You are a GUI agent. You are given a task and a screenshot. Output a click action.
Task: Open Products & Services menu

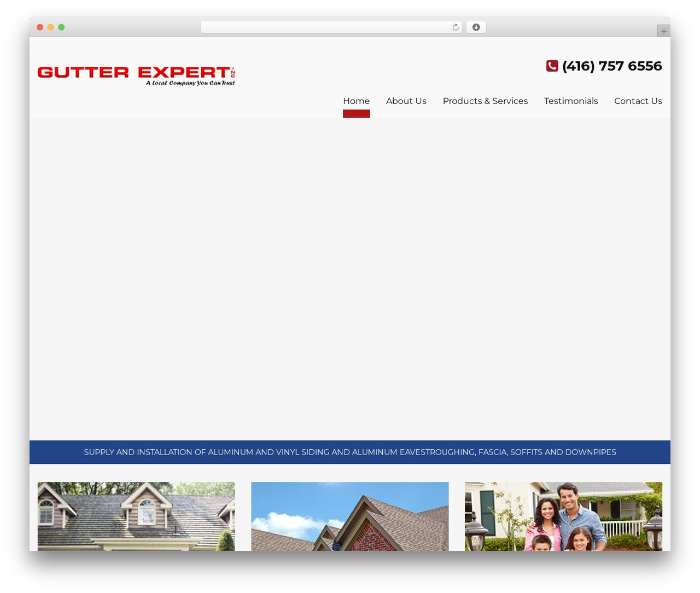pos(485,101)
